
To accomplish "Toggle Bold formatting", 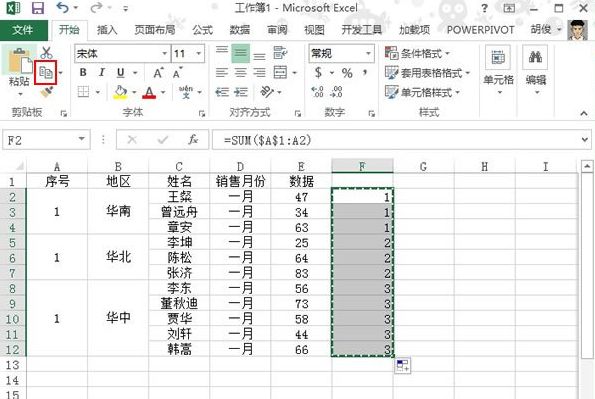I will 83,72.
